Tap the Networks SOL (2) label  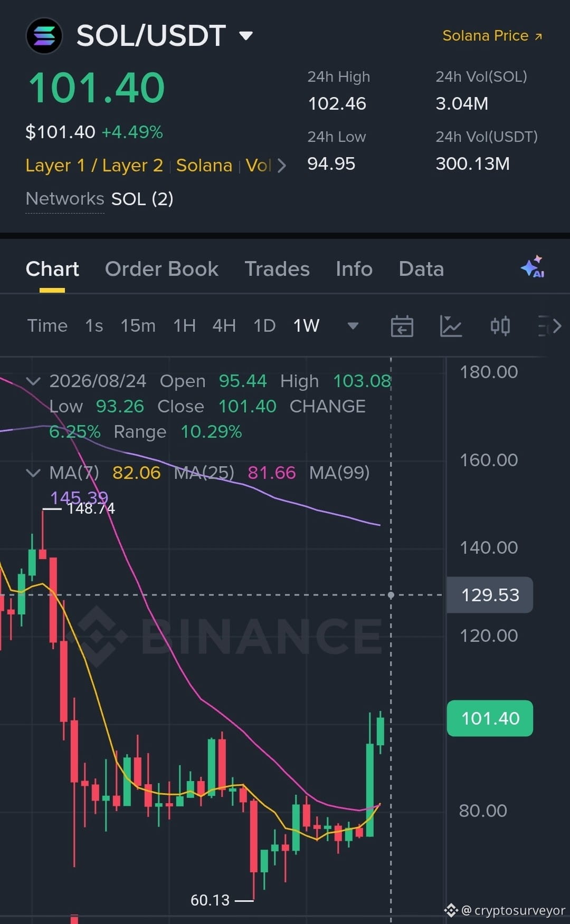99,199
